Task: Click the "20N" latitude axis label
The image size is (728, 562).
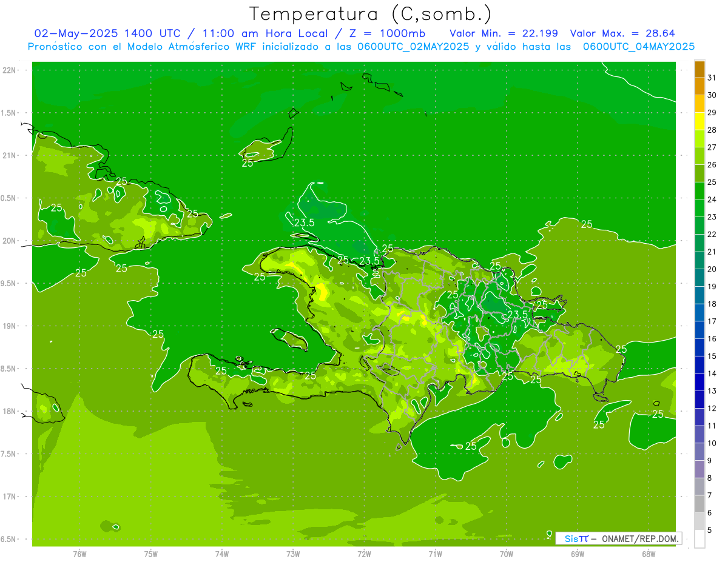Action: pyautogui.click(x=10, y=241)
